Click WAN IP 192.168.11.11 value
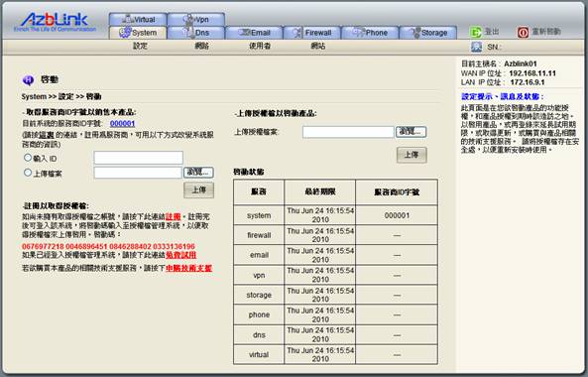Screen dimensions: 588x377 [532, 73]
